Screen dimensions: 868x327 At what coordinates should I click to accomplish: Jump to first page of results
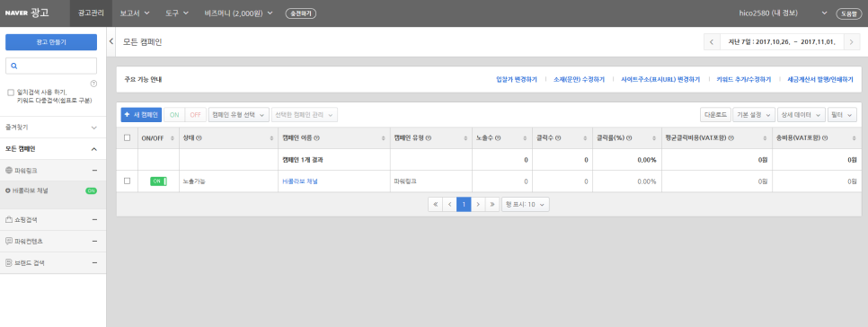(435, 204)
